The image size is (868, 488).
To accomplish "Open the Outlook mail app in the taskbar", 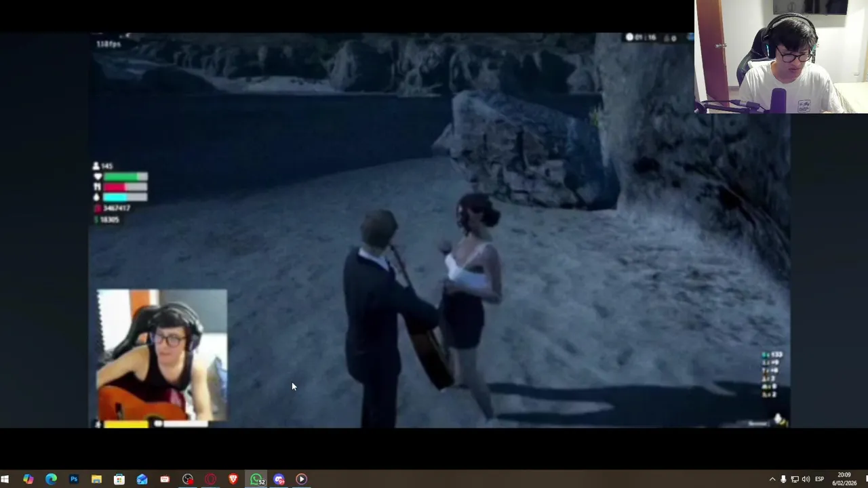I will pos(142,479).
